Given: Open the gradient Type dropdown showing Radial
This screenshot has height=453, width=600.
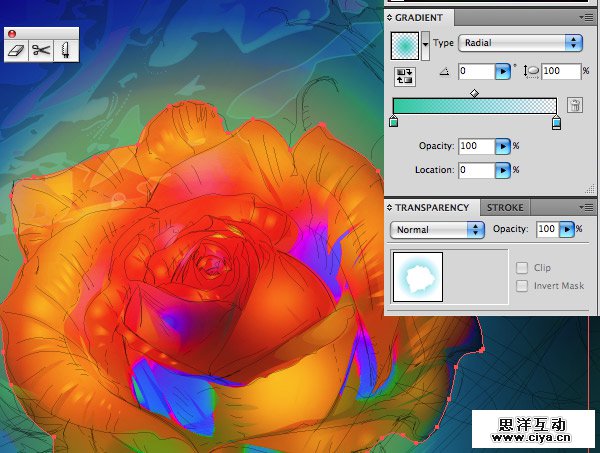Looking at the screenshot, I should (x=520, y=43).
